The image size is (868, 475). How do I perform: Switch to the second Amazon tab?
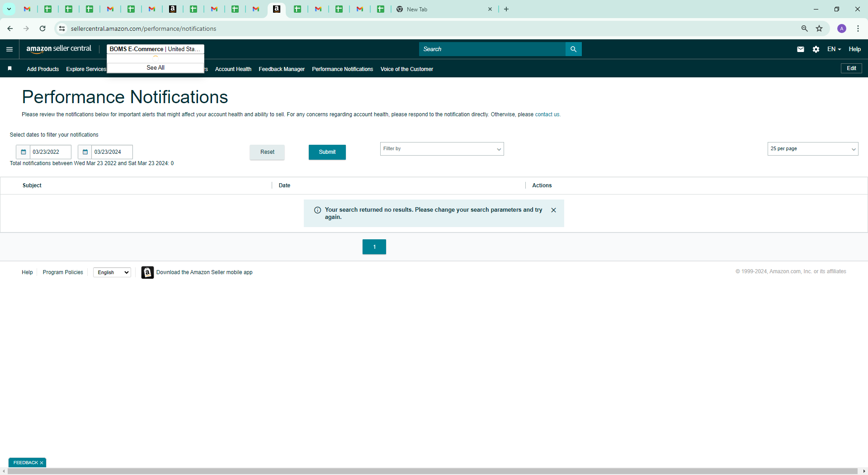pyautogui.click(x=277, y=9)
